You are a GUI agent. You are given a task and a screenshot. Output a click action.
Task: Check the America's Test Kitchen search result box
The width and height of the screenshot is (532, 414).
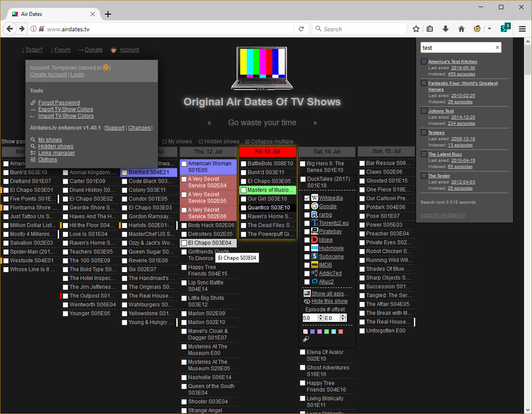pos(424,61)
